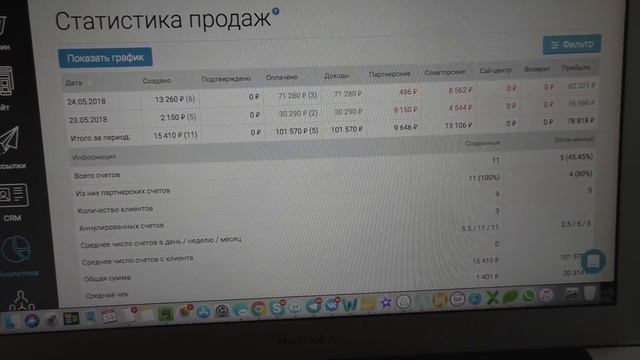Open WhatsApp in the dock
640x360 pixels.
(x=528, y=296)
